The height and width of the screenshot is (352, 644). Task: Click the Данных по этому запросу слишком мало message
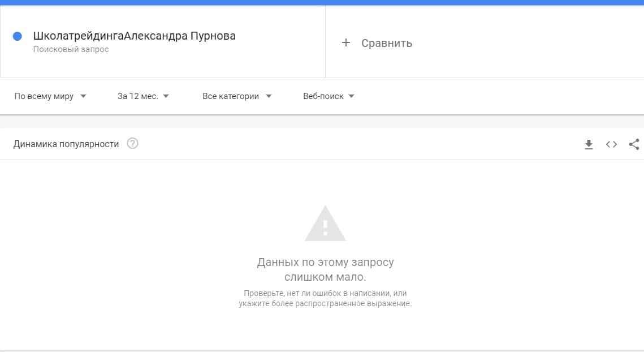pyautogui.click(x=325, y=270)
